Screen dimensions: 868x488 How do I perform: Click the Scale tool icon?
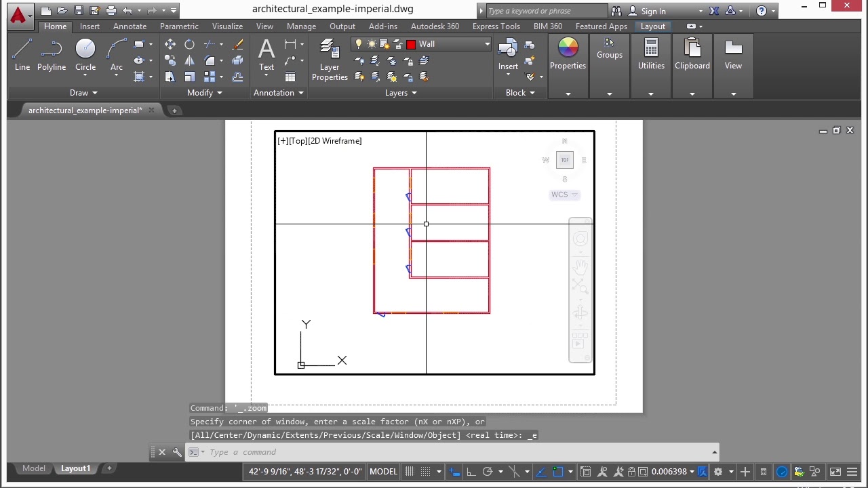click(190, 77)
